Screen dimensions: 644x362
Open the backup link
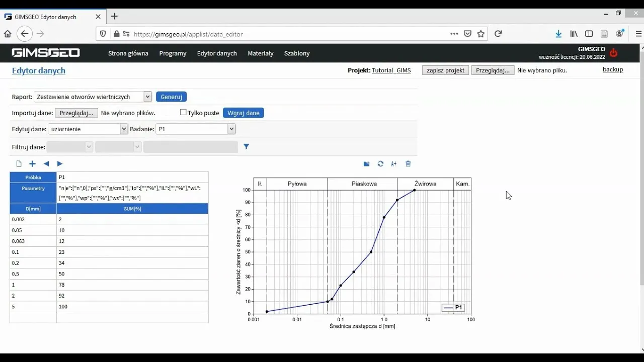point(613,70)
